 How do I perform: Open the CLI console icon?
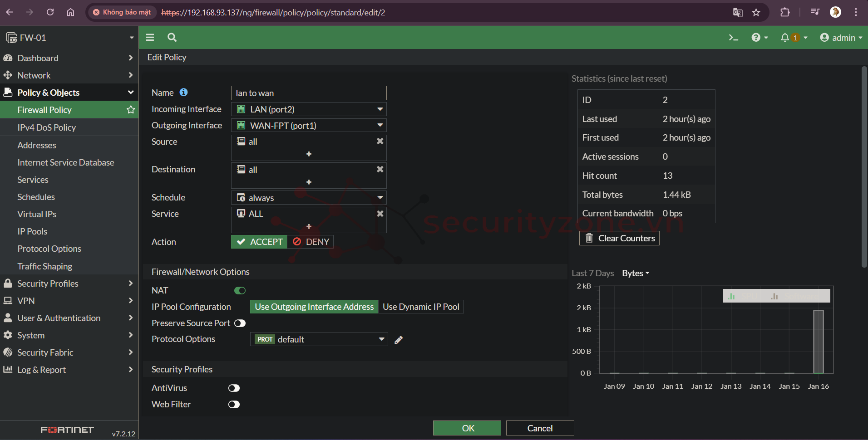coord(733,38)
